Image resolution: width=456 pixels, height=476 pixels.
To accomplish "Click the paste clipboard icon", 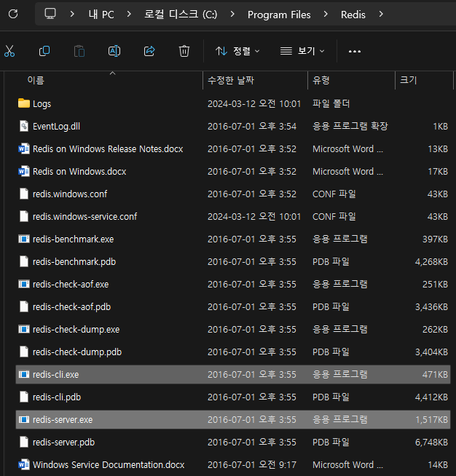I will point(79,51).
